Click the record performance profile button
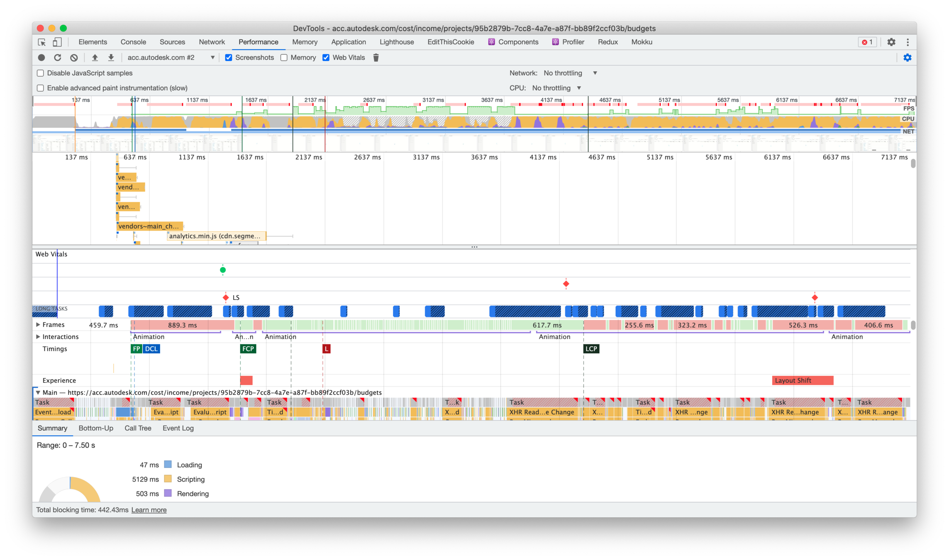Viewport: 949px width, 560px height. (x=41, y=58)
